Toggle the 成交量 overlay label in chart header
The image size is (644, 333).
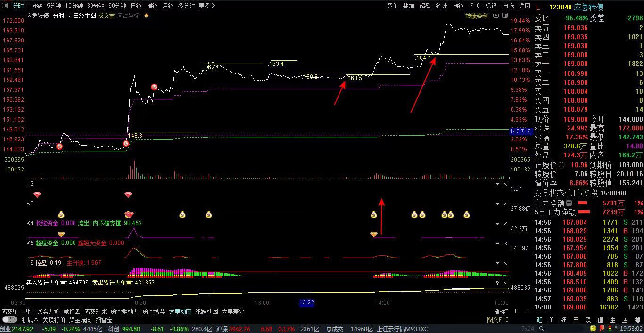tap(106, 16)
